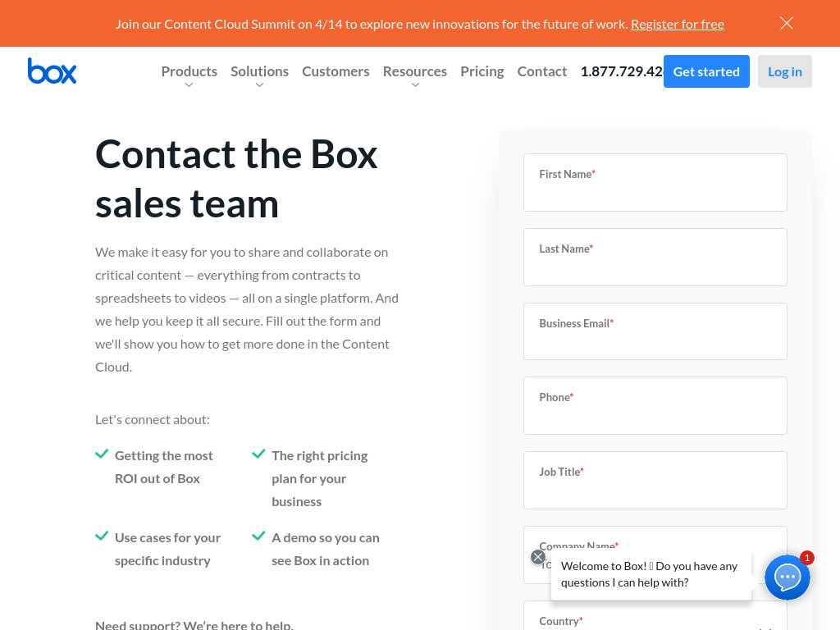Click 'Getting the most ROI out of Box'
The width and height of the screenshot is (840, 630).
pyautogui.click(x=163, y=467)
